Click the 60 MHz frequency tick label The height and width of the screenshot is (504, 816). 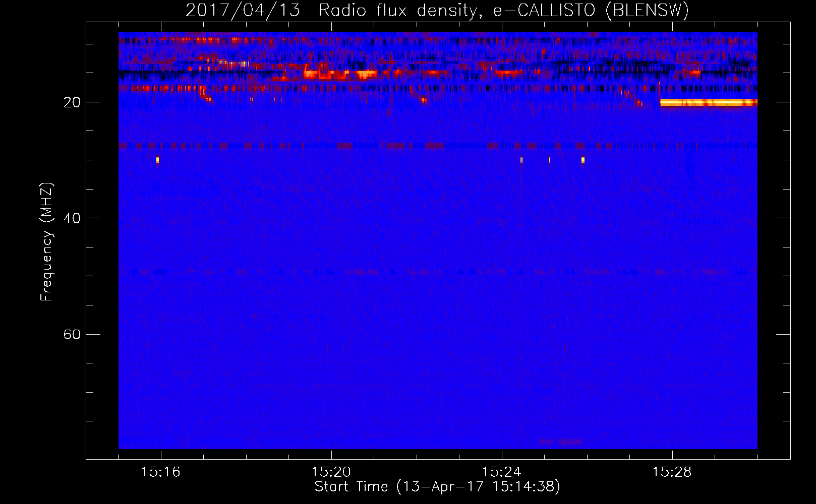point(72,334)
